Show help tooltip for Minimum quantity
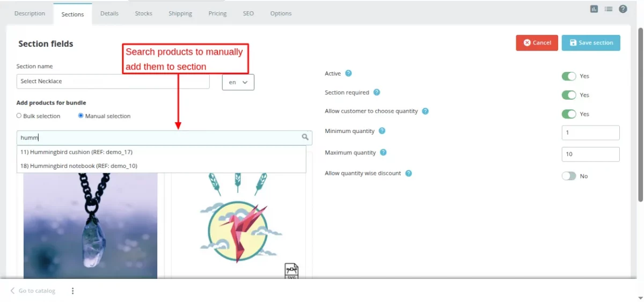This screenshot has width=644, height=302. point(382,131)
